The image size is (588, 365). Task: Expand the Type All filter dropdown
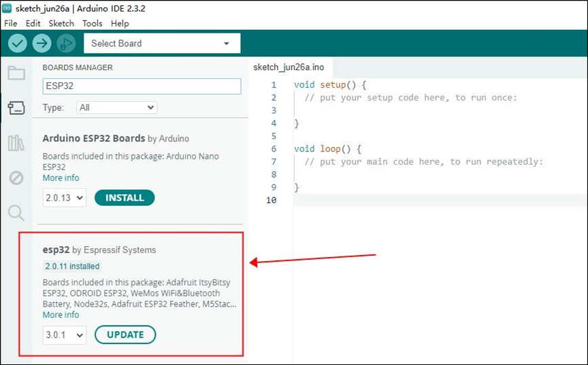[116, 108]
